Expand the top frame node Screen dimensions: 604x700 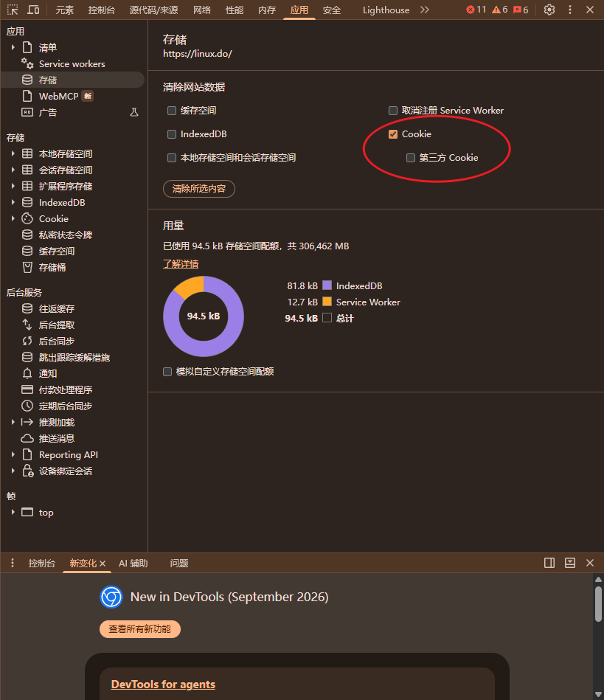click(13, 512)
